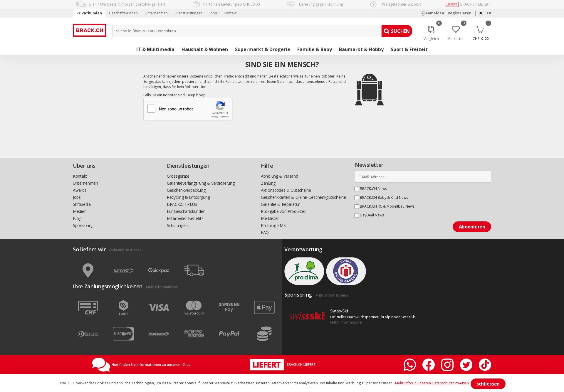
Task: Focus the newsletter E-Mail-Adresse field
Action: coord(423,177)
